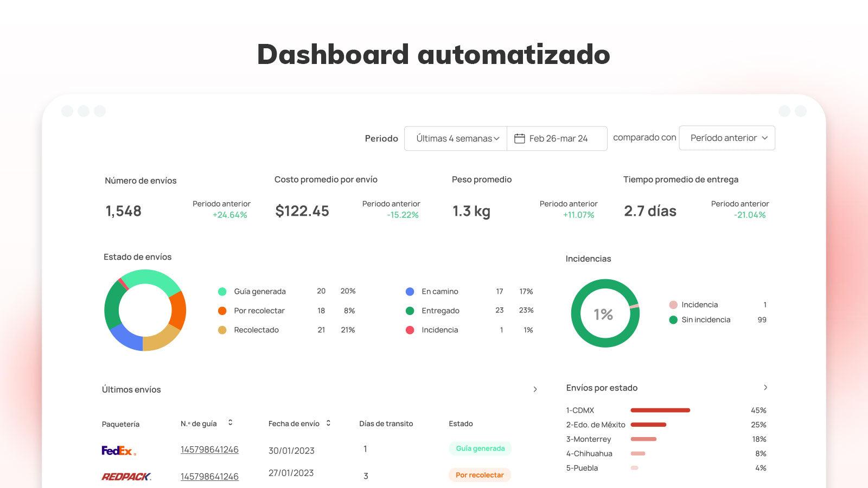The width and height of the screenshot is (868, 488).
Task: Open the Período anterior comparison dropdown
Action: 726,138
